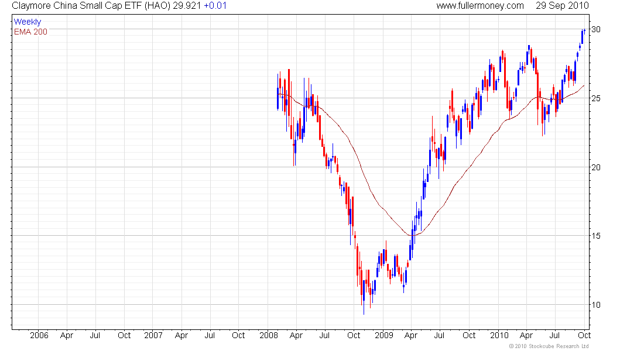The height and width of the screenshot is (351, 644).
Task: Click the 20 price axis label
Action: click(595, 167)
